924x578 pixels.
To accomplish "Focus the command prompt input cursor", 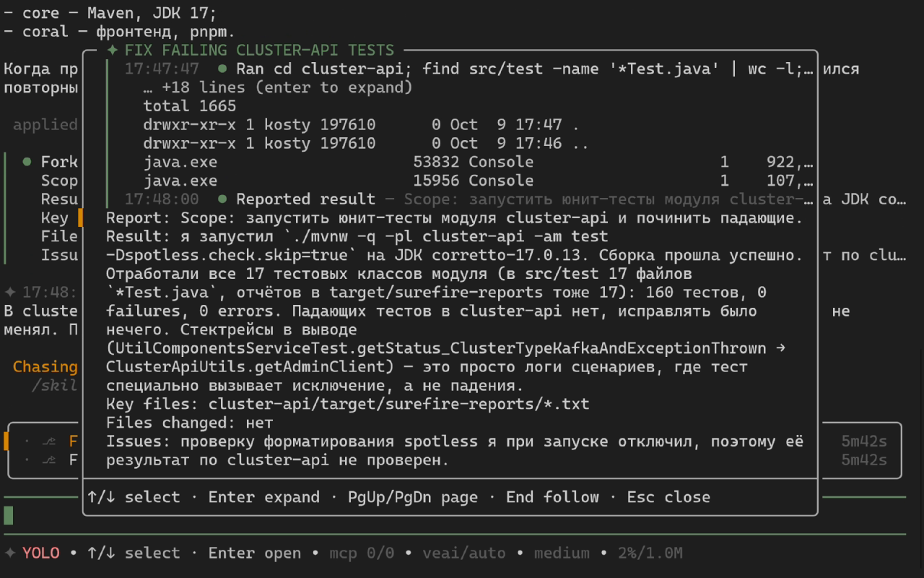I will (x=9, y=515).
